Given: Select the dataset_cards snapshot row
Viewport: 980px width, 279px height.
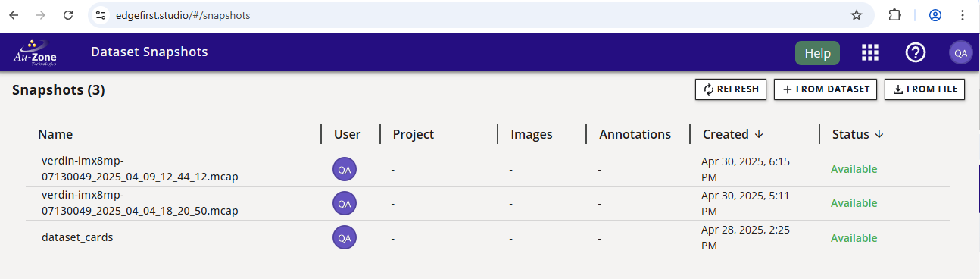Looking at the screenshot, I should [x=494, y=237].
